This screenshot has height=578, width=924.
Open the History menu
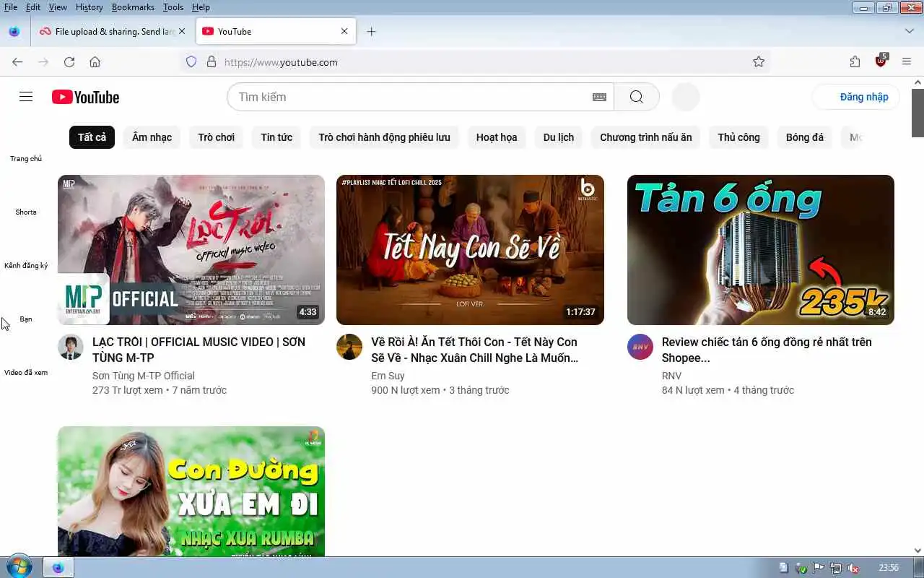(x=90, y=7)
